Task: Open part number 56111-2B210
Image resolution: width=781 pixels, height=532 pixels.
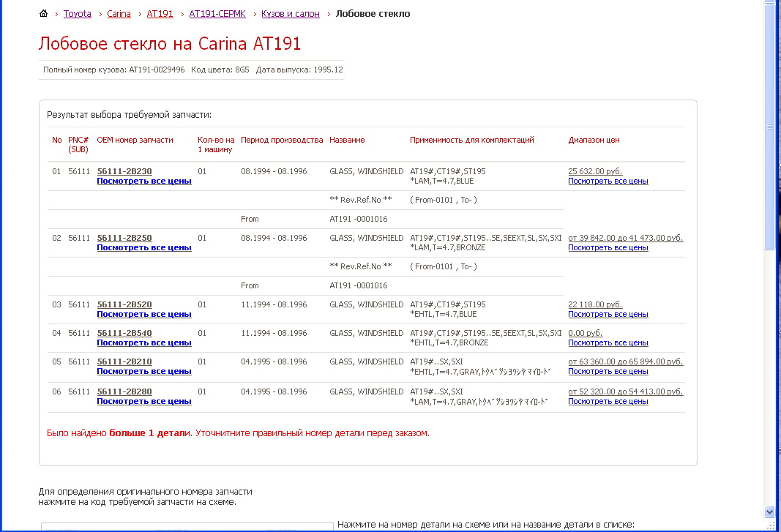Action: point(124,361)
